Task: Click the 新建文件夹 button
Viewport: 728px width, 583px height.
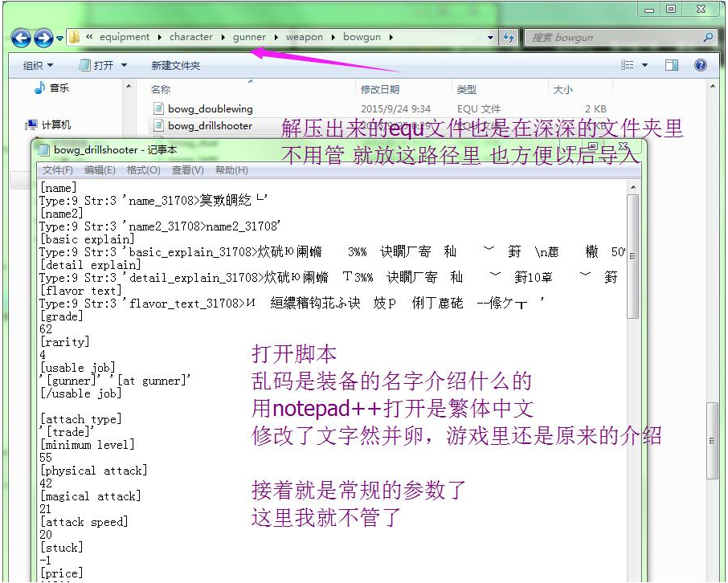Action: 175,65
